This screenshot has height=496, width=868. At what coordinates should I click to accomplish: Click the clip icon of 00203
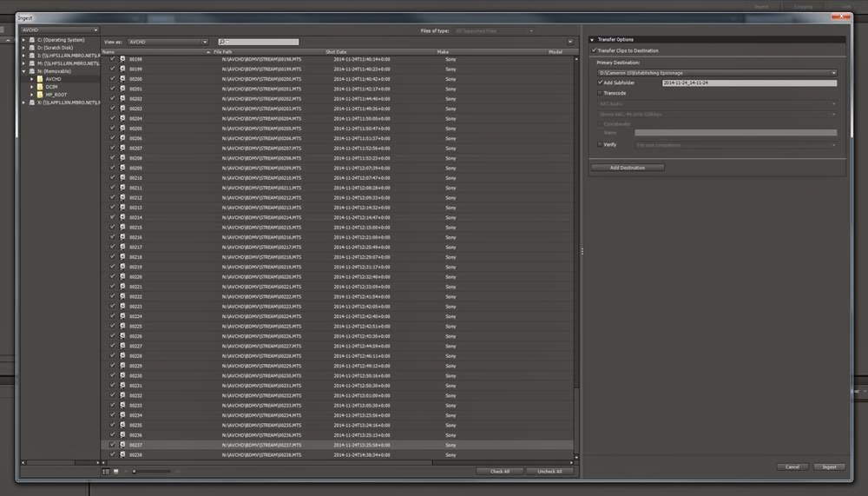coord(122,109)
